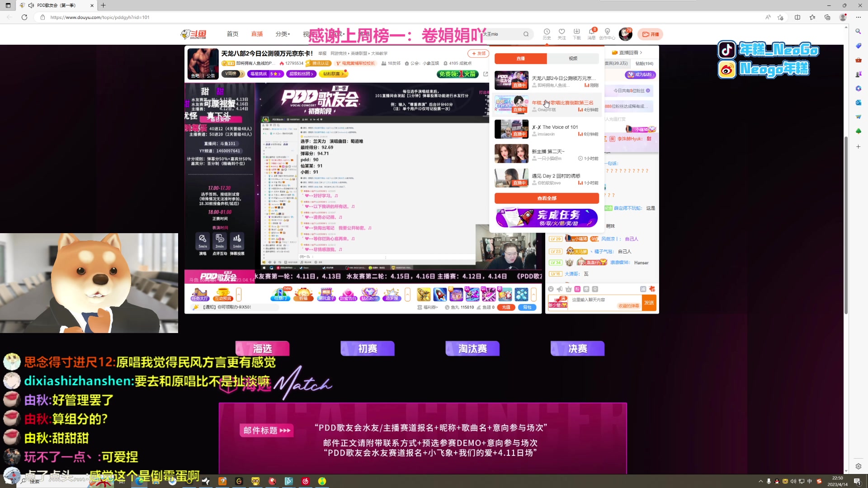Viewport: 868px width, 488px height.
Task: Select the 直播 tab in history popup
Action: pos(521,59)
